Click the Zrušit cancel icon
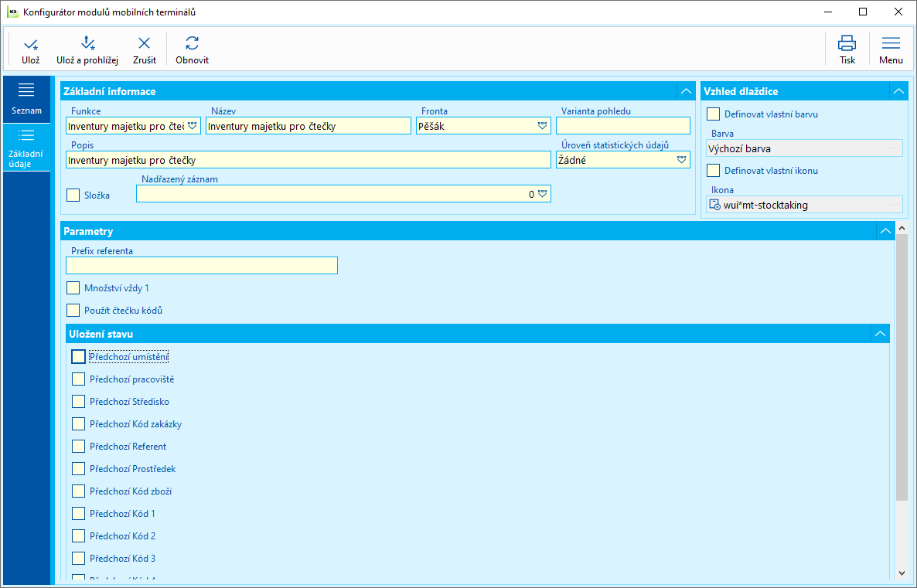Viewport: 917px width, 588px height. pos(144,43)
